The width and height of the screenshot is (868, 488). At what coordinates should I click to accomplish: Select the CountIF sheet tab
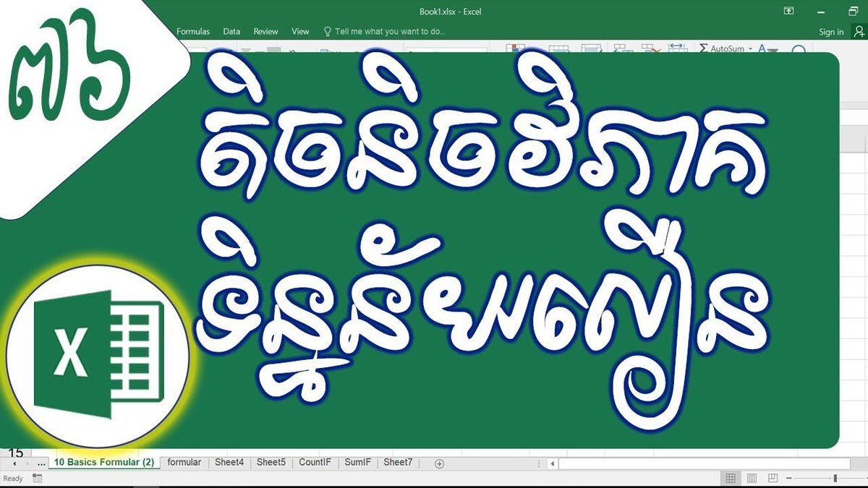pyautogui.click(x=315, y=463)
